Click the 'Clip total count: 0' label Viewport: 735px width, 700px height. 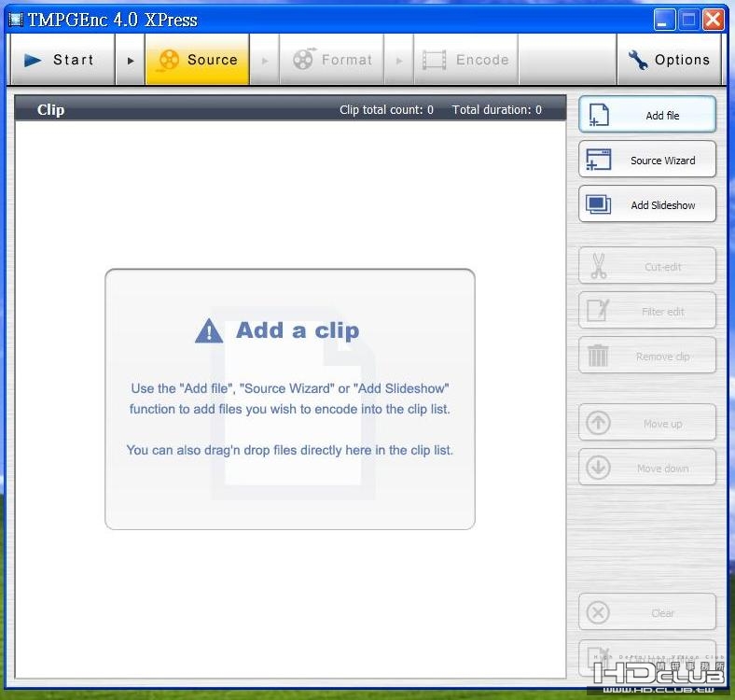(x=386, y=110)
